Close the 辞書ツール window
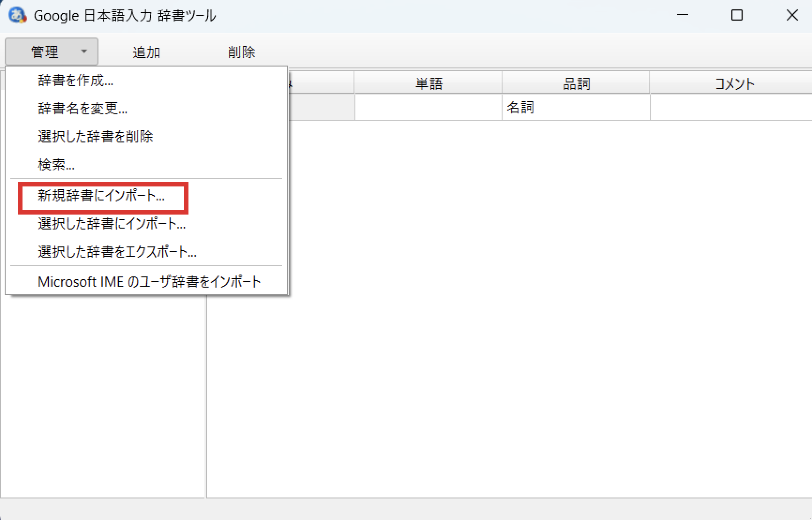812x520 pixels. (x=792, y=15)
